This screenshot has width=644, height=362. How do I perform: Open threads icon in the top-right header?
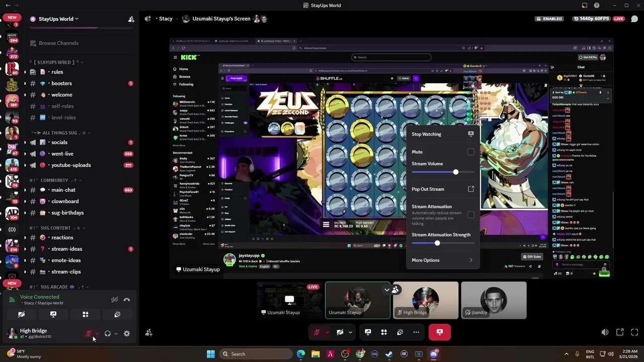tap(634, 19)
